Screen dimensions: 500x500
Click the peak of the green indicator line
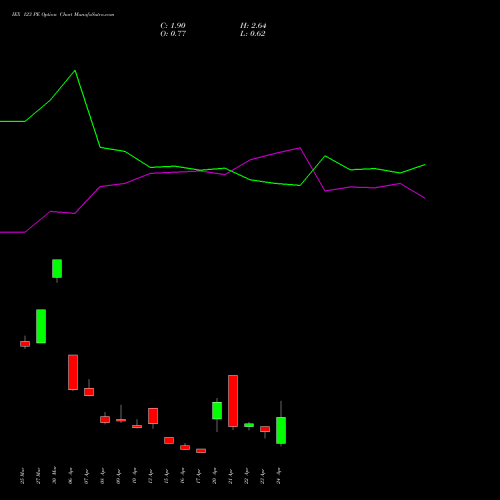pos(75,71)
